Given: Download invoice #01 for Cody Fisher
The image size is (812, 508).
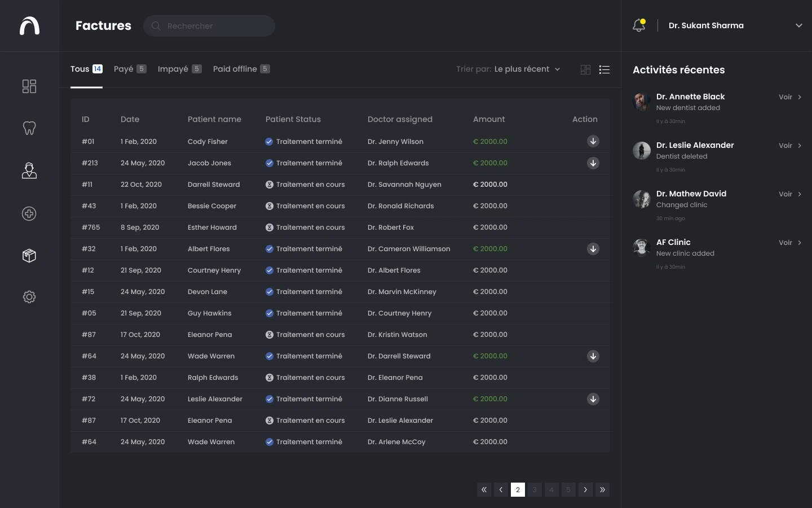Looking at the screenshot, I should 593,141.
